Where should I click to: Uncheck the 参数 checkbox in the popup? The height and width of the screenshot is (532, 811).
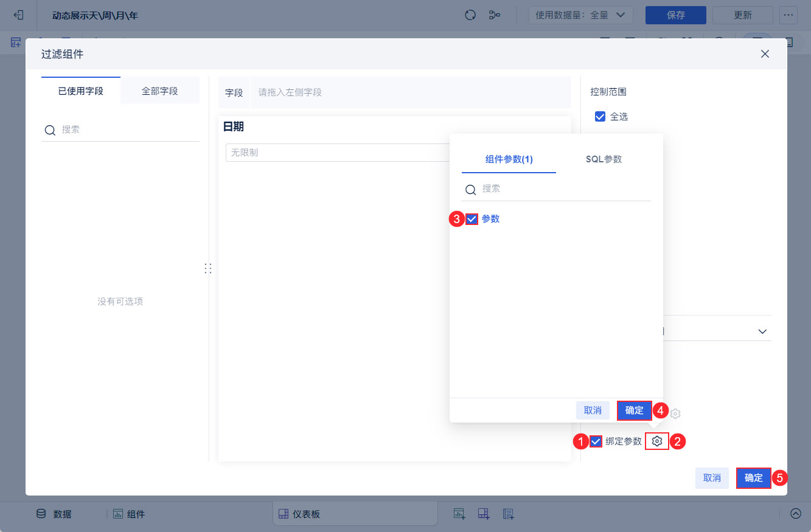[x=472, y=219]
